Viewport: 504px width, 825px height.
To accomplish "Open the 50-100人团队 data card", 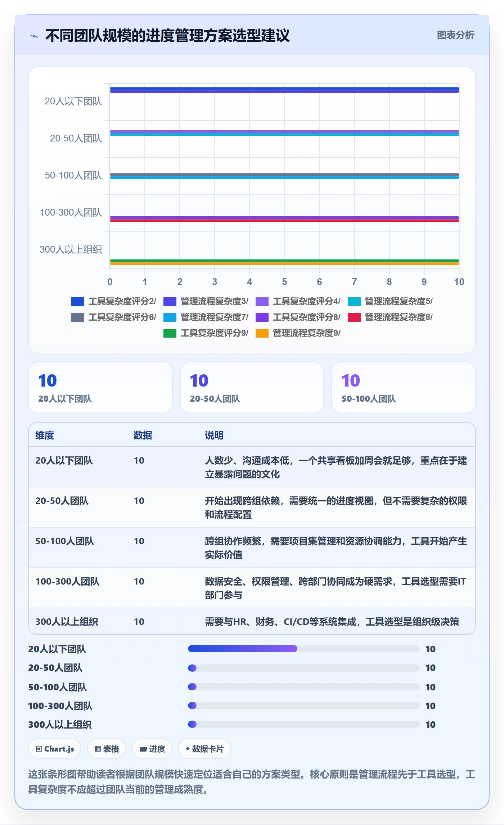I will (404, 387).
